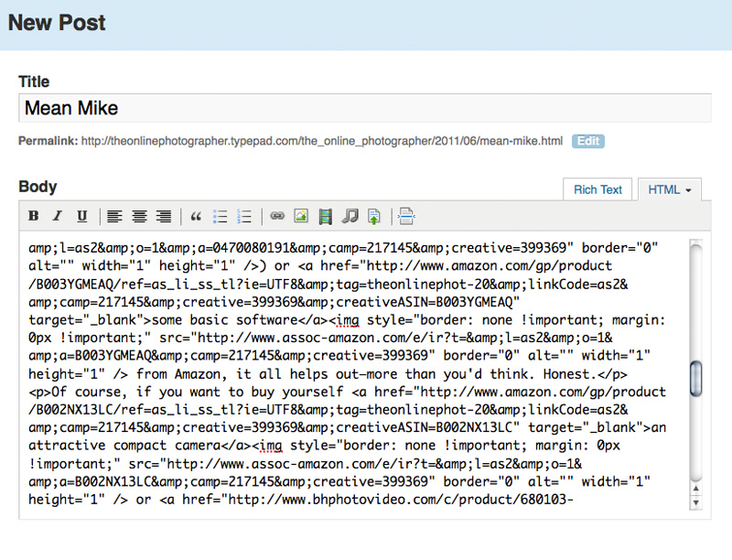Click Edit button beside the permalink
Image resolution: width=732 pixels, height=560 pixels.
(x=587, y=141)
